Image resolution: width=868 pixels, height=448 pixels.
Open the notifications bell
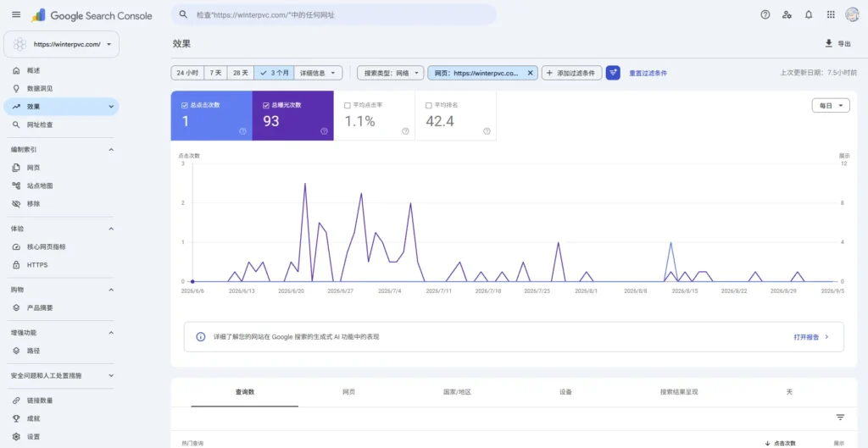(809, 15)
